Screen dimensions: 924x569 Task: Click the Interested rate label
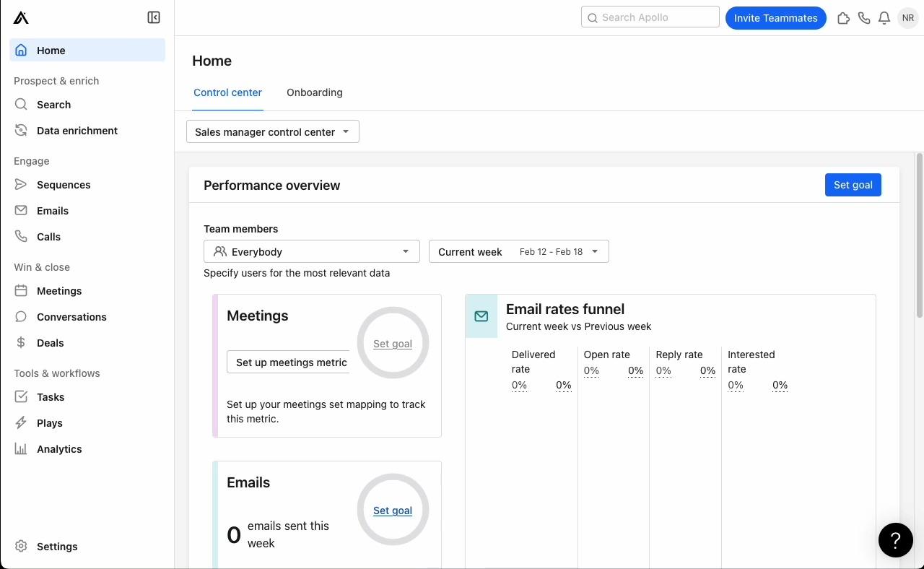tap(751, 362)
